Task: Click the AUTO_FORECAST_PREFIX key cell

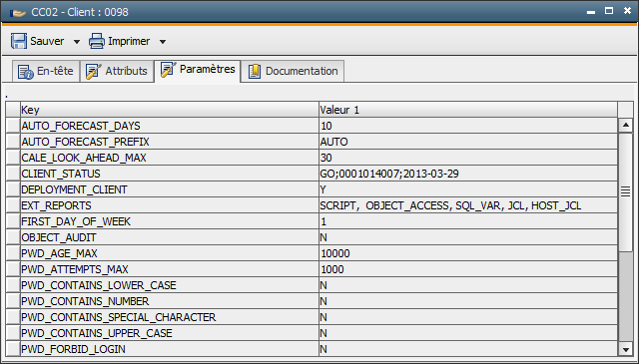Action: pos(170,142)
